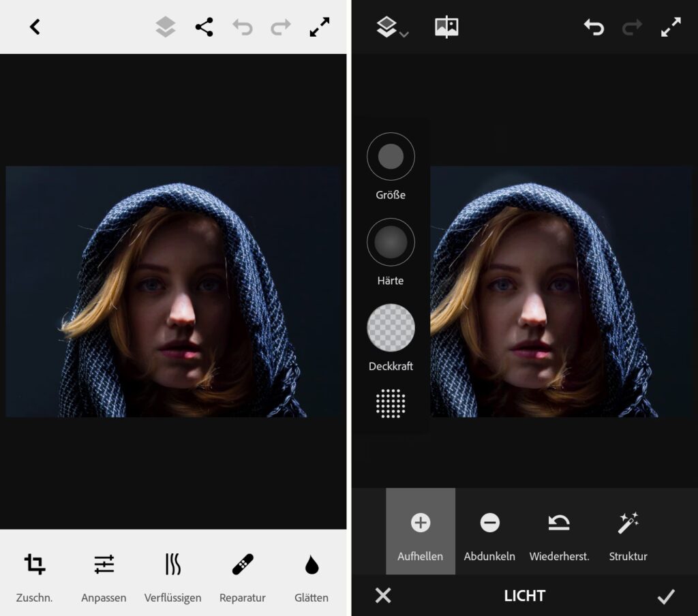The image size is (698, 616).
Task: Adjust the Deckkraft opacity control
Action: tap(391, 328)
